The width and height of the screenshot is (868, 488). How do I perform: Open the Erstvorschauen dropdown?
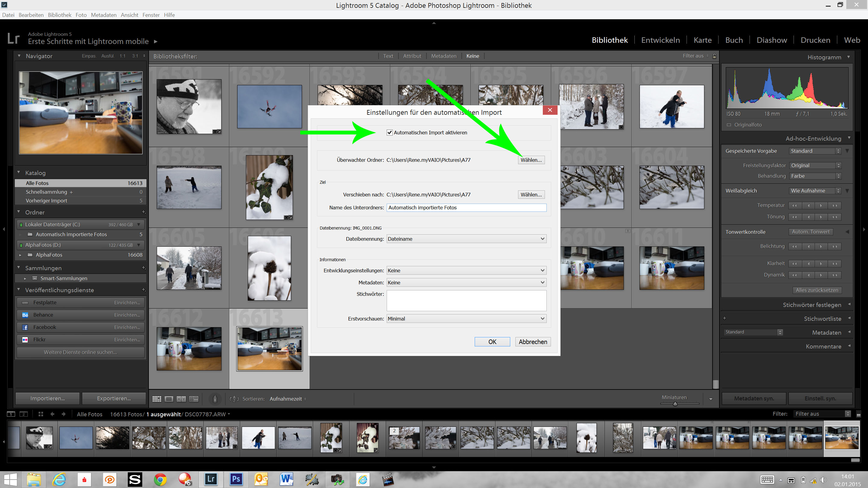[x=466, y=319]
